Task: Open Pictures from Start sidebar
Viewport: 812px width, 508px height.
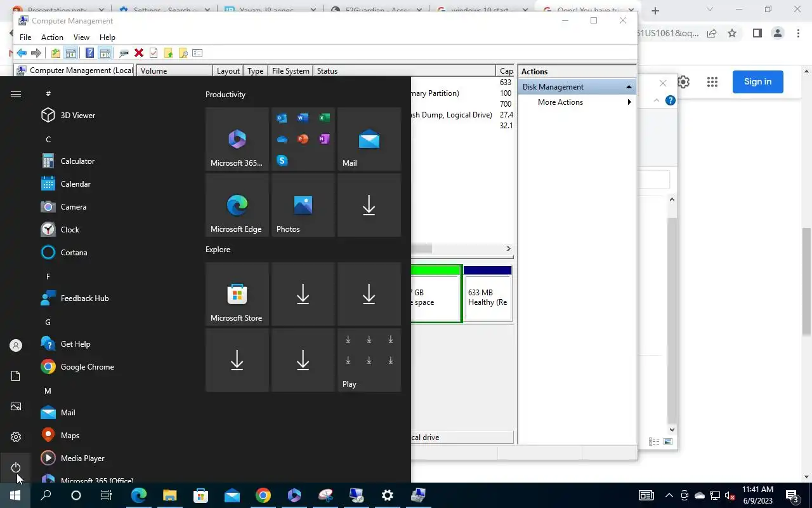Action: (16, 406)
